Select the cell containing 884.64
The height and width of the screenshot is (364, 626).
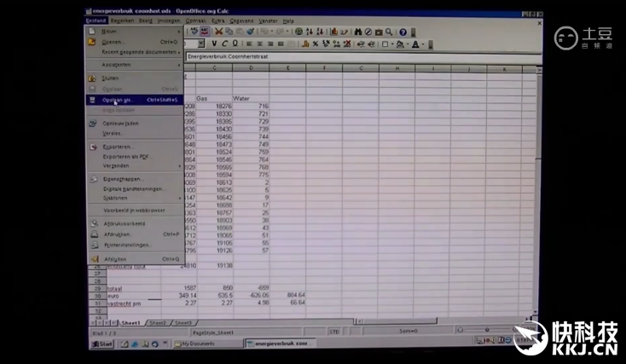(287, 295)
